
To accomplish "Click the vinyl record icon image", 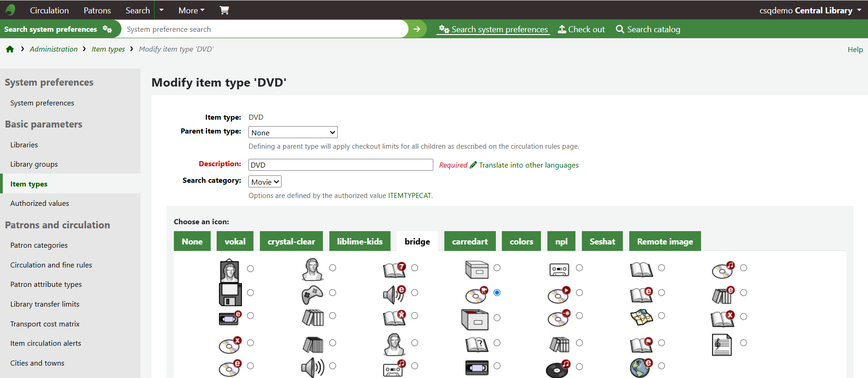I will [x=558, y=368].
